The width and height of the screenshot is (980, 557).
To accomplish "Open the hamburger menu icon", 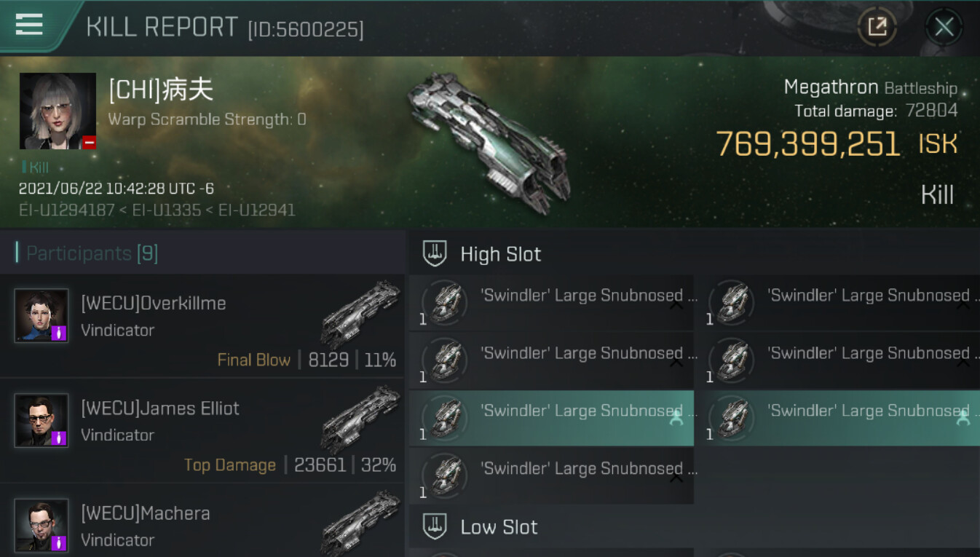I will pos(29,25).
